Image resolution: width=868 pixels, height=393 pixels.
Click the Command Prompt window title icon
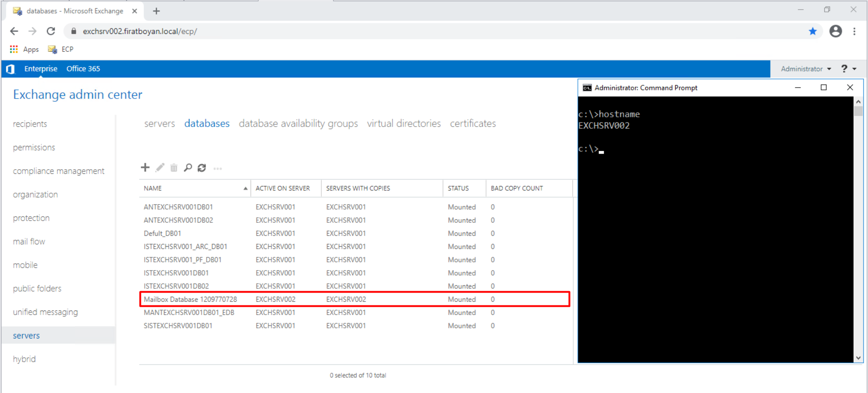point(587,88)
